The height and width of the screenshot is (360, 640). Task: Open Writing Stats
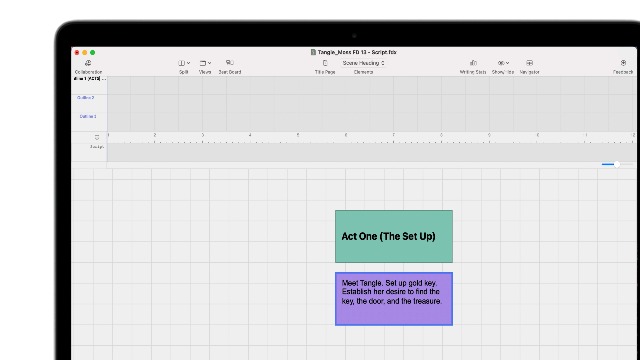point(473,66)
